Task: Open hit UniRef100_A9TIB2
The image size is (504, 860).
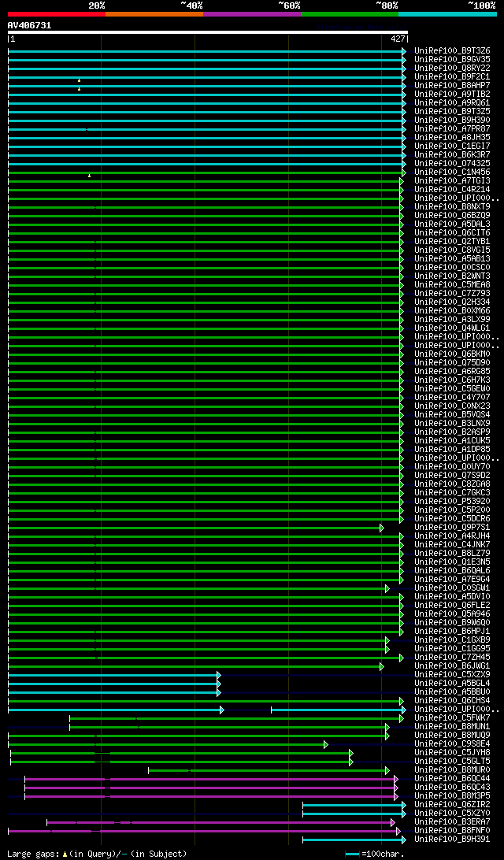Action: [453, 95]
